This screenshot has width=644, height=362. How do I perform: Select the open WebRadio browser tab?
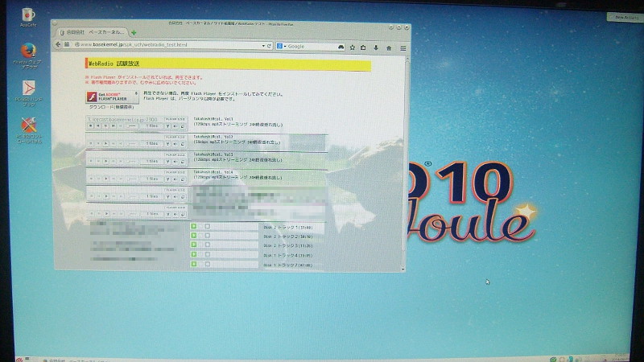click(x=90, y=31)
